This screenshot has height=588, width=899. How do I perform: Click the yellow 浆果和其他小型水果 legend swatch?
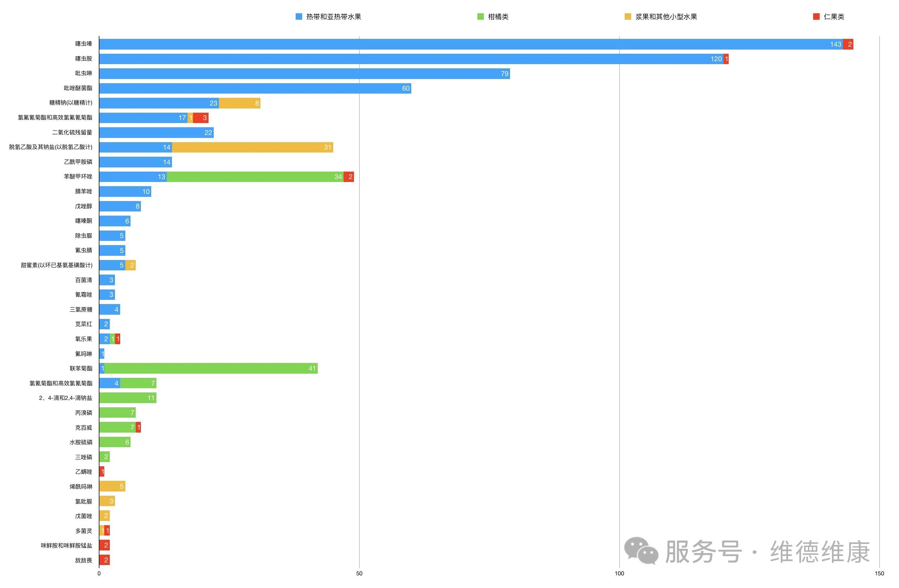click(628, 17)
